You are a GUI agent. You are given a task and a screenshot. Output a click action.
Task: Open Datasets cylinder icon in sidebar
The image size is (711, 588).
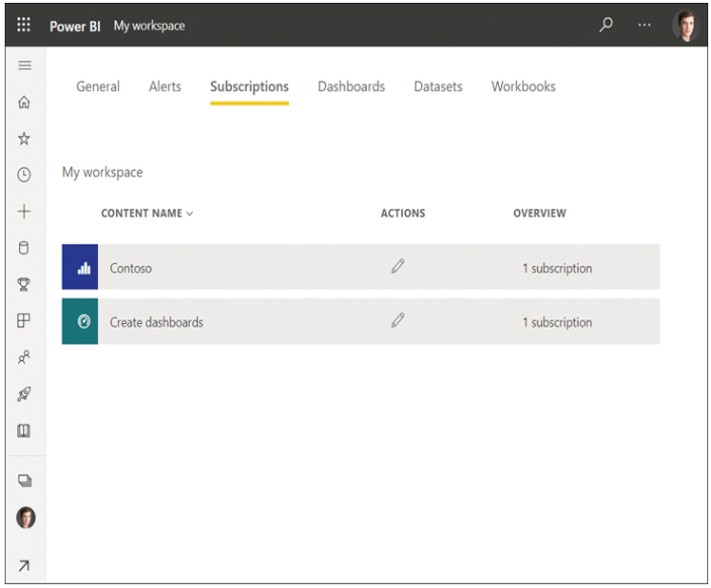pos(24,248)
